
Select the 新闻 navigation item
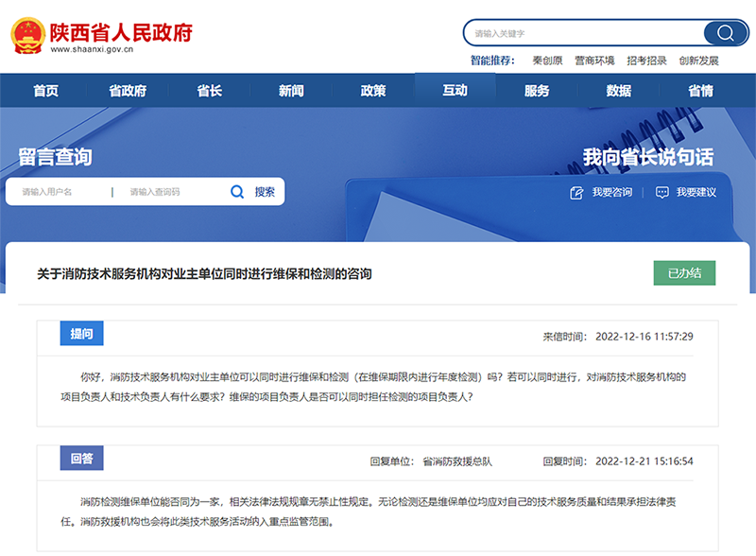[291, 91]
